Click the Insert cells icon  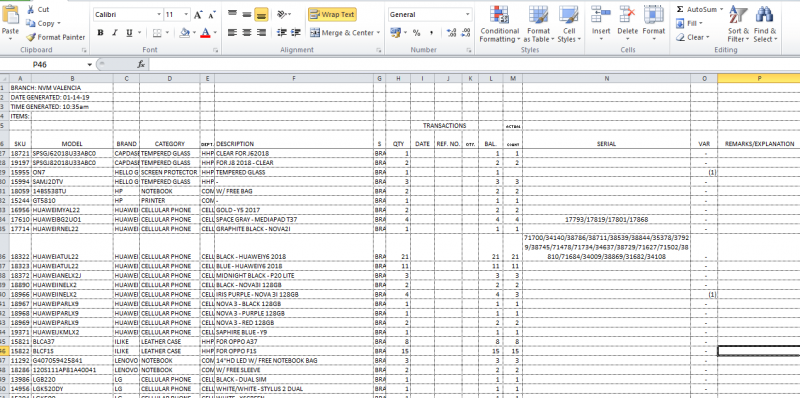601,14
